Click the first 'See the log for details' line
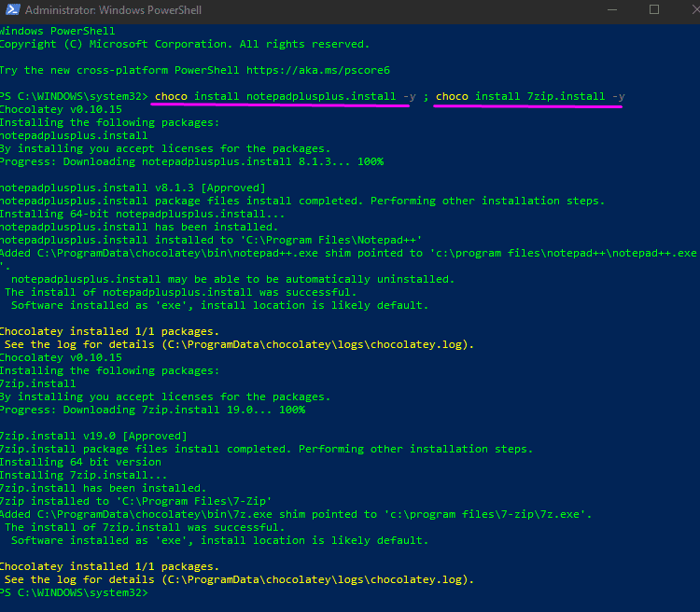 pyautogui.click(x=239, y=344)
